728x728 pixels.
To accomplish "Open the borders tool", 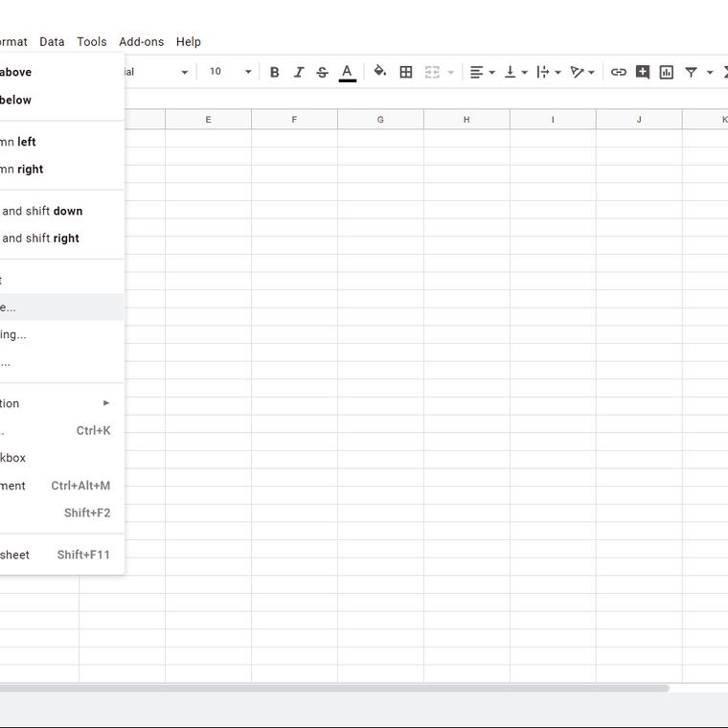I will (406, 72).
